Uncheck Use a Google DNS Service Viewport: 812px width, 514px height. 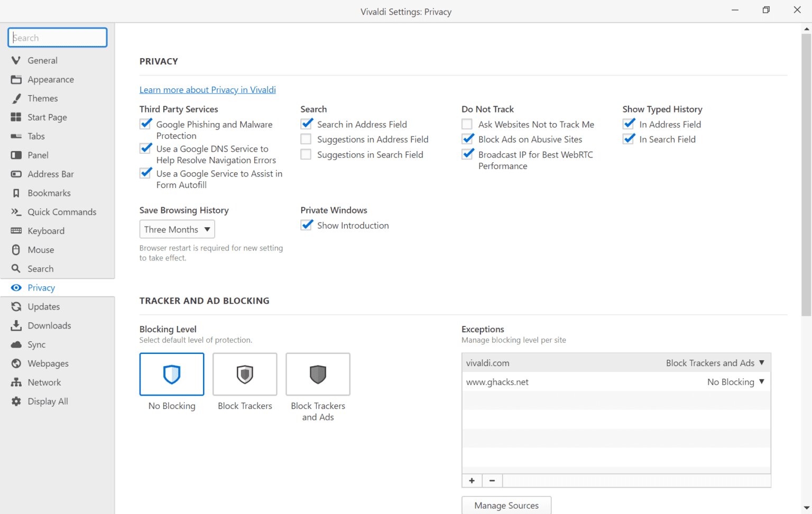coord(146,148)
